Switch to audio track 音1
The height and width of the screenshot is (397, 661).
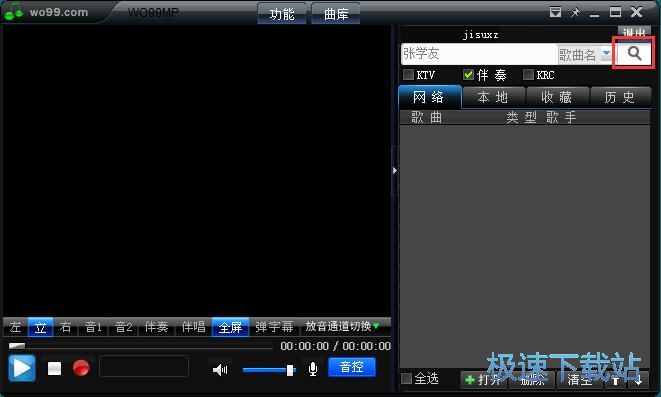click(x=93, y=327)
